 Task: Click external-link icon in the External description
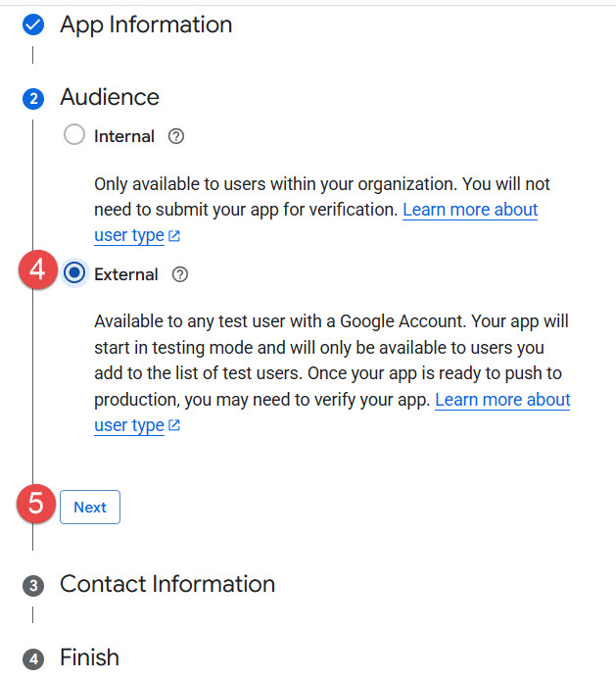point(173,425)
